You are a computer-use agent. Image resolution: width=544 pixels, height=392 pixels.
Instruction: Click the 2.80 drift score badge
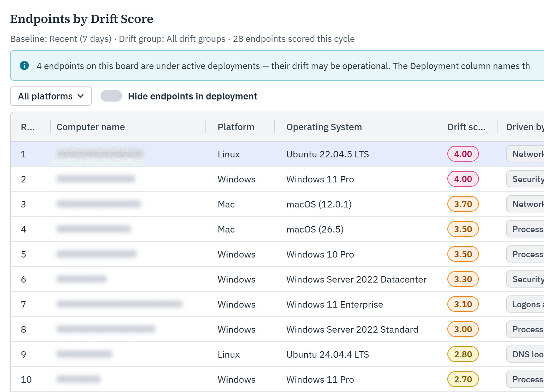[x=463, y=354]
